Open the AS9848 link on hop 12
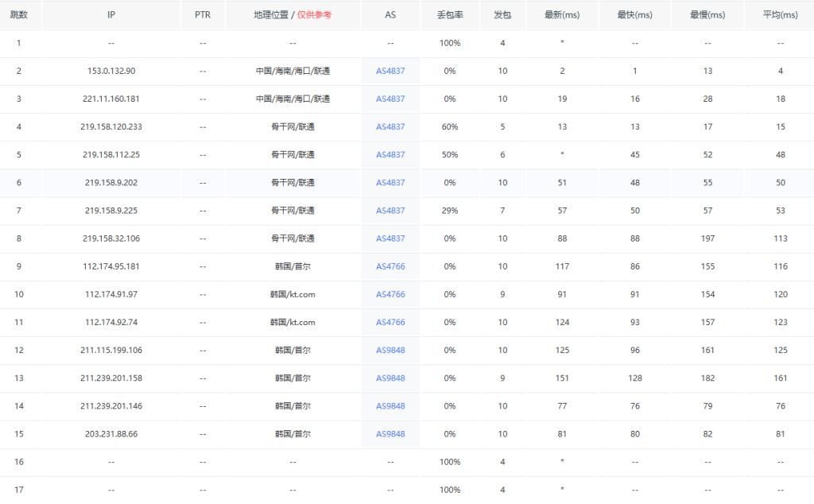The height and width of the screenshot is (504, 814). pyautogui.click(x=390, y=350)
